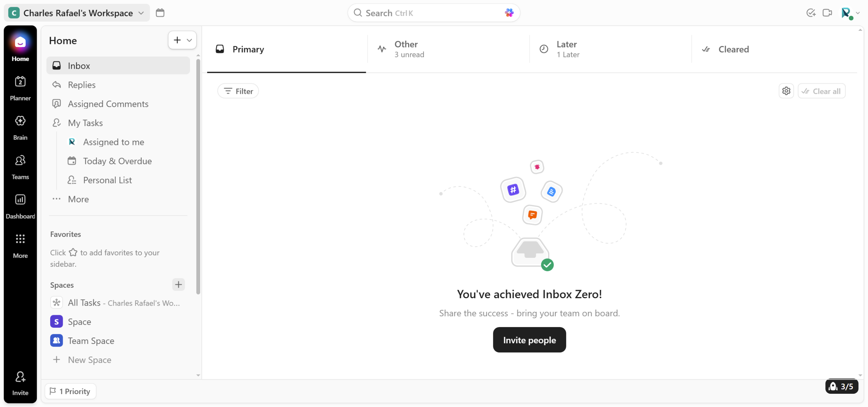Click the Filter button
This screenshot has width=868, height=407.
(x=238, y=91)
